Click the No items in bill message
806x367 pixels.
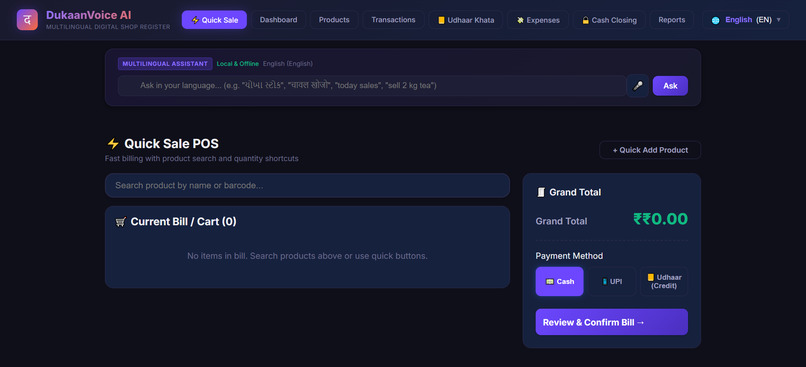click(307, 256)
